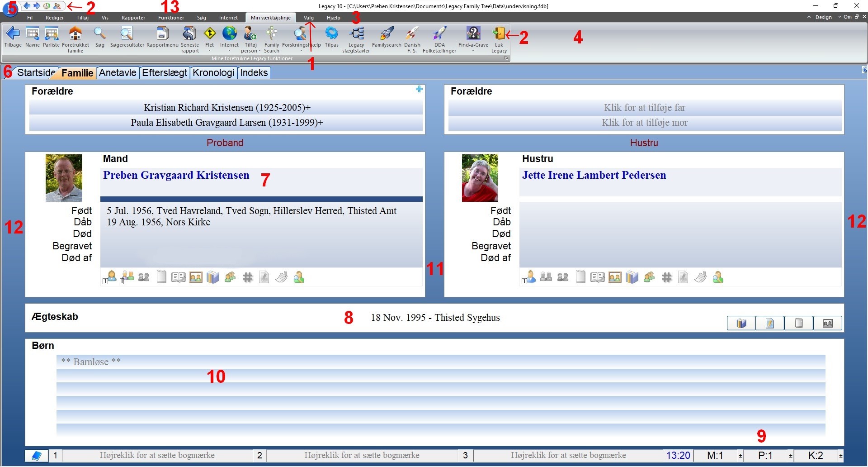Click the Tilpas gear icon
The width and height of the screenshot is (868, 467).
[x=331, y=34]
